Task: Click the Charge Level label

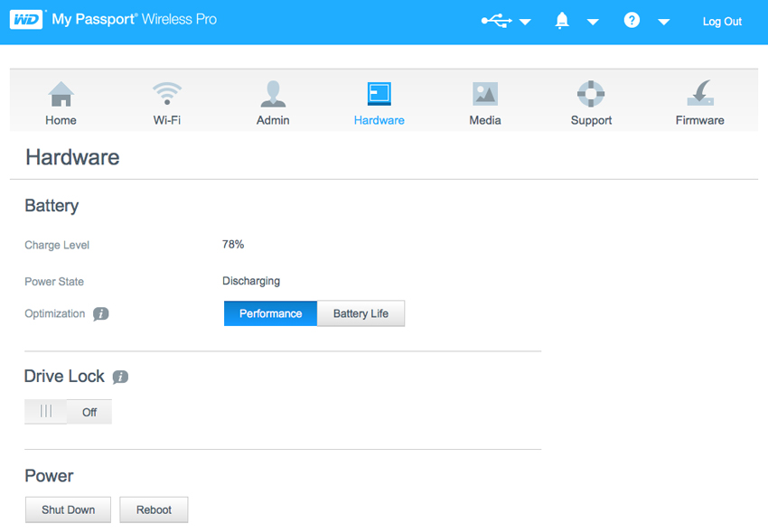Action: pos(57,245)
